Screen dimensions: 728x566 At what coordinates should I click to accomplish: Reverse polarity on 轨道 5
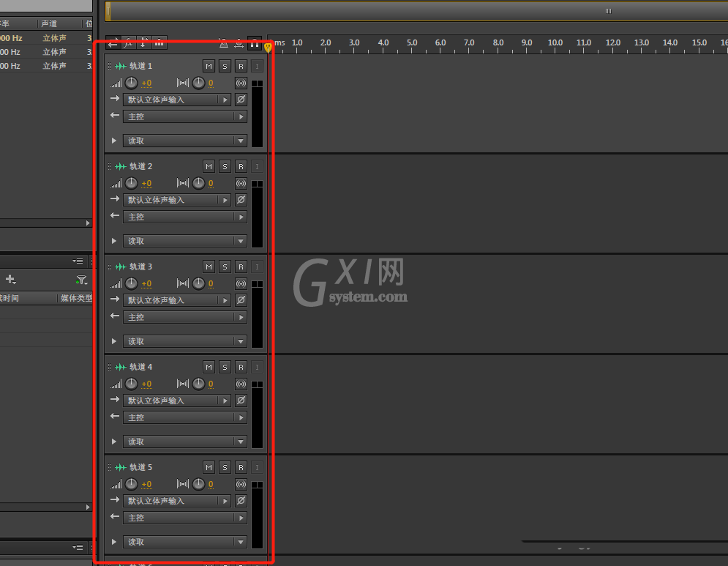pyautogui.click(x=241, y=501)
